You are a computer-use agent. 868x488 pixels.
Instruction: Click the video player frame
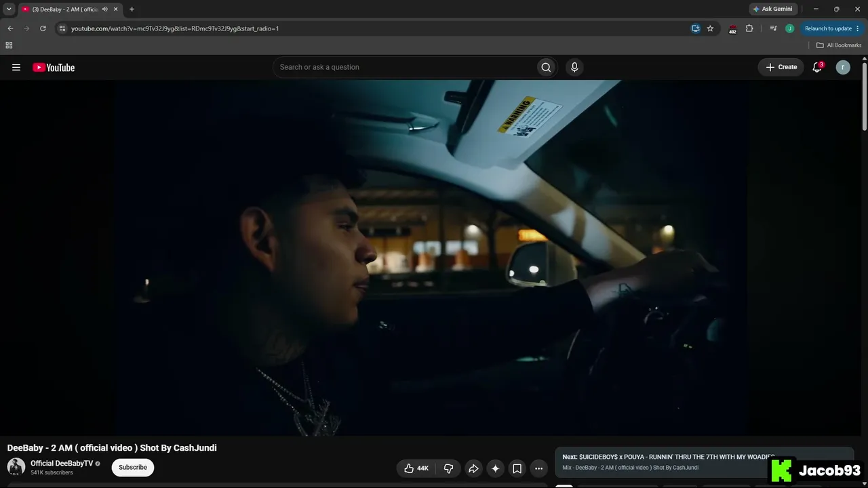click(431, 258)
